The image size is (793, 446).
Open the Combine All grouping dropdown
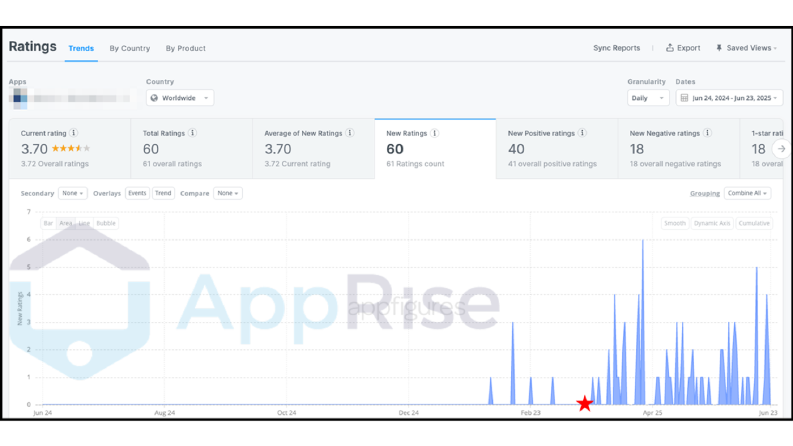coord(747,193)
